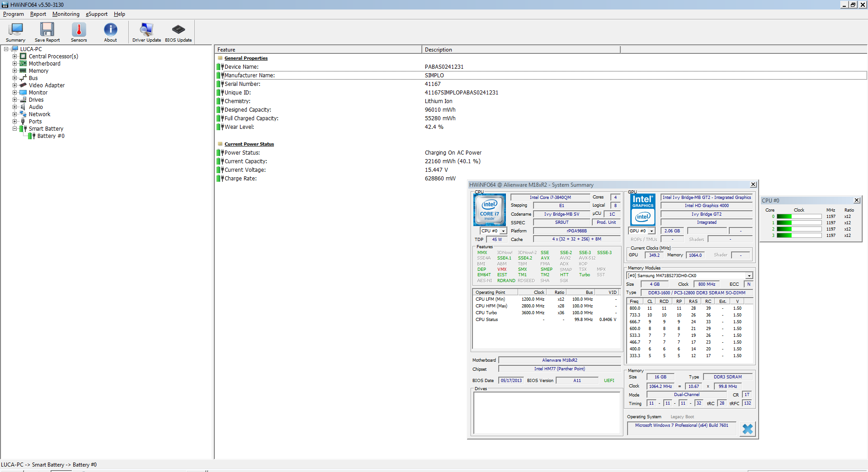Collapse LUCA-PC root node

tap(6, 49)
